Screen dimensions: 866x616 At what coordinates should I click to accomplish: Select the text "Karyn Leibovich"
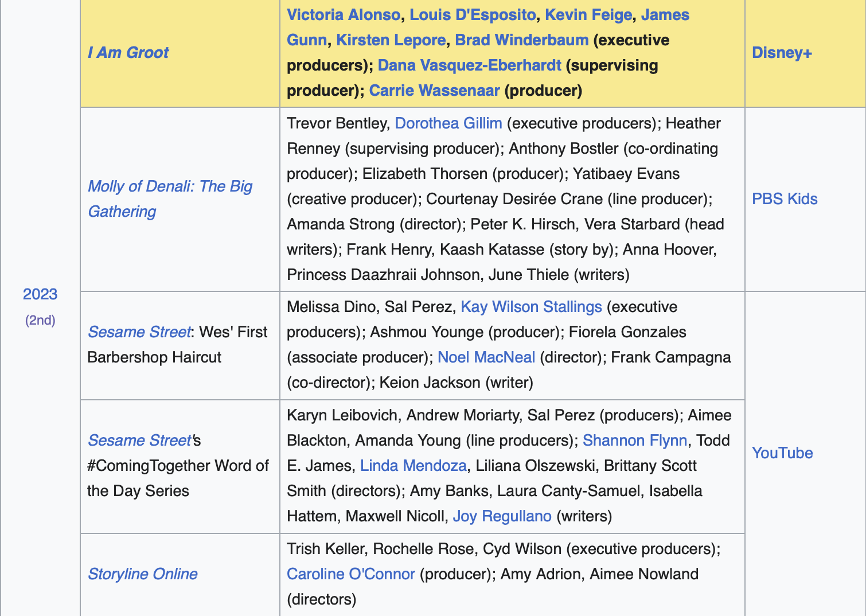[x=342, y=415]
